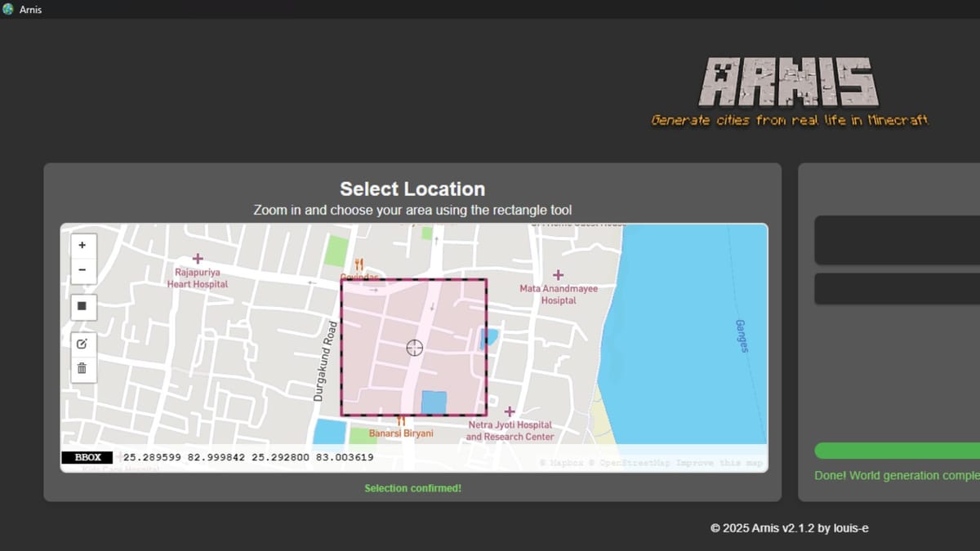Zoom in using the plus button
The height and width of the screenshot is (551, 980).
coord(82,245)
